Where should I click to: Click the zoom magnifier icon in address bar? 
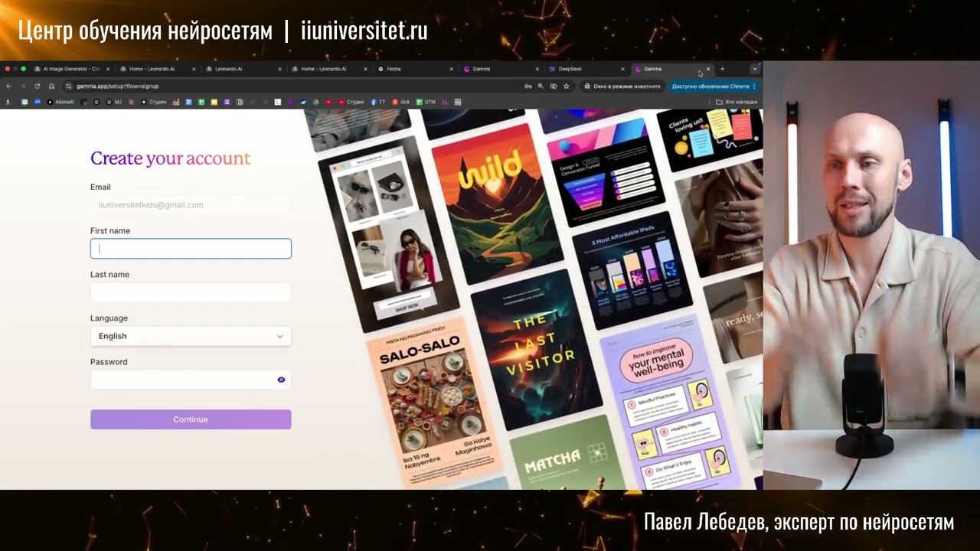(541, 86)
